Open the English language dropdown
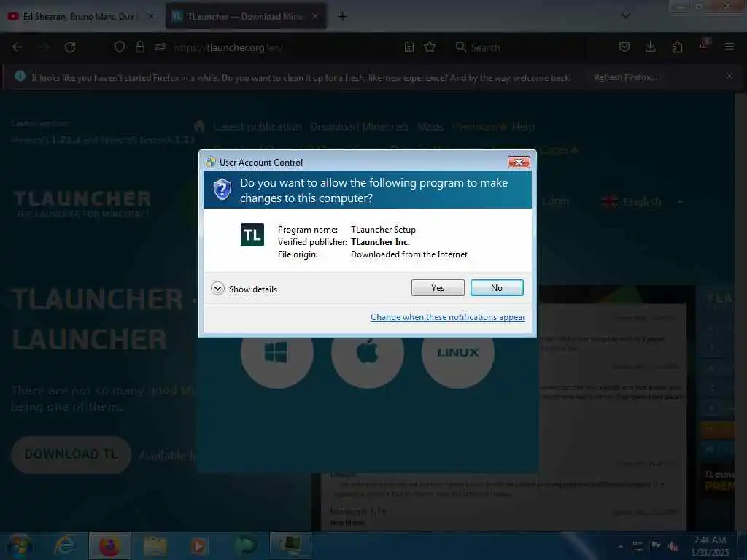This screenshot has height=560, width=747. (x=642, y=202)
